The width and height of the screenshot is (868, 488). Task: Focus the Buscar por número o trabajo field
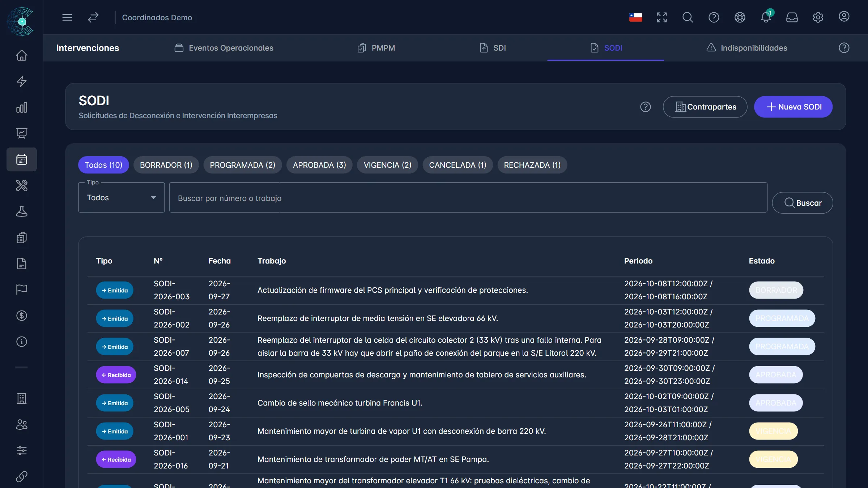point(468,198)
